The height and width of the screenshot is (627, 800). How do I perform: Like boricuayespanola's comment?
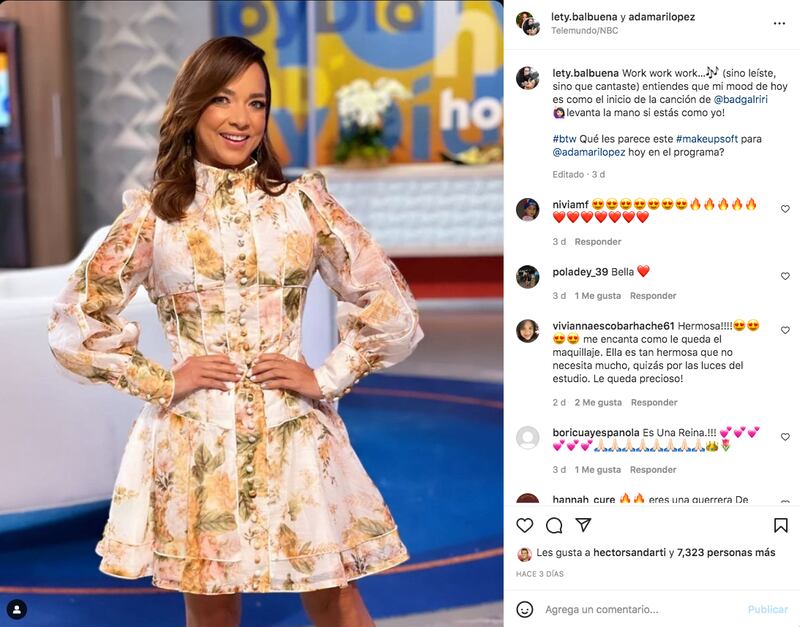[x=785, y=437]
